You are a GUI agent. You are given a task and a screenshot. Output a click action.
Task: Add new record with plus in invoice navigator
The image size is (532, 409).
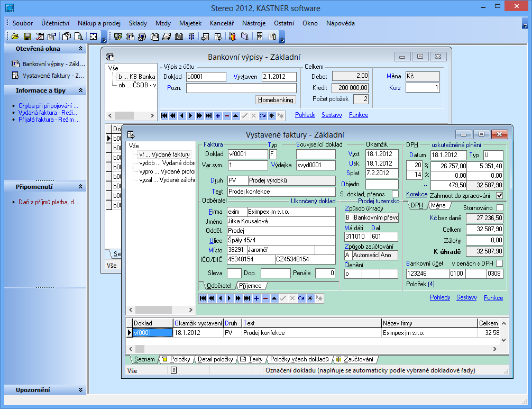[x=256, y=298]
